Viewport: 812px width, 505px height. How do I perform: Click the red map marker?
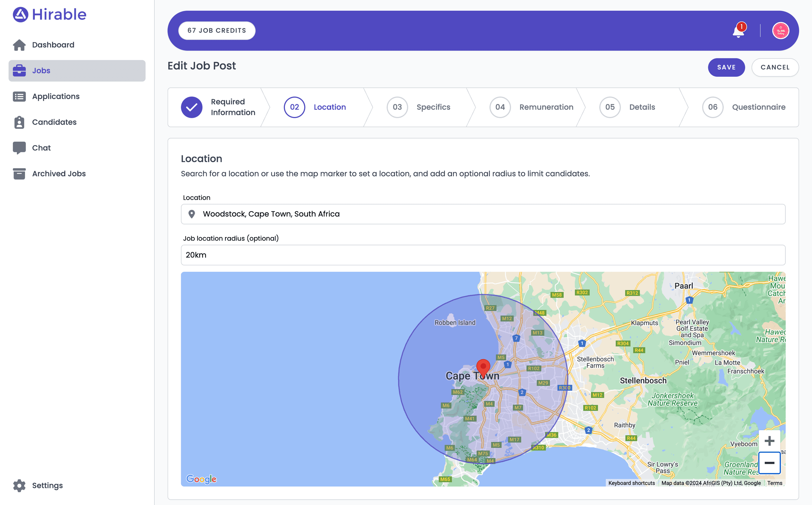(483, 369)
